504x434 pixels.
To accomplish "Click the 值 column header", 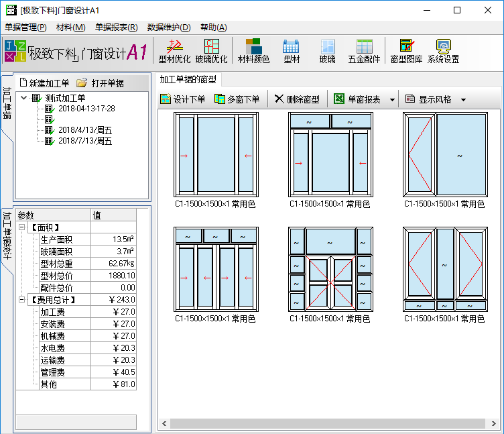I will point(114,215).
